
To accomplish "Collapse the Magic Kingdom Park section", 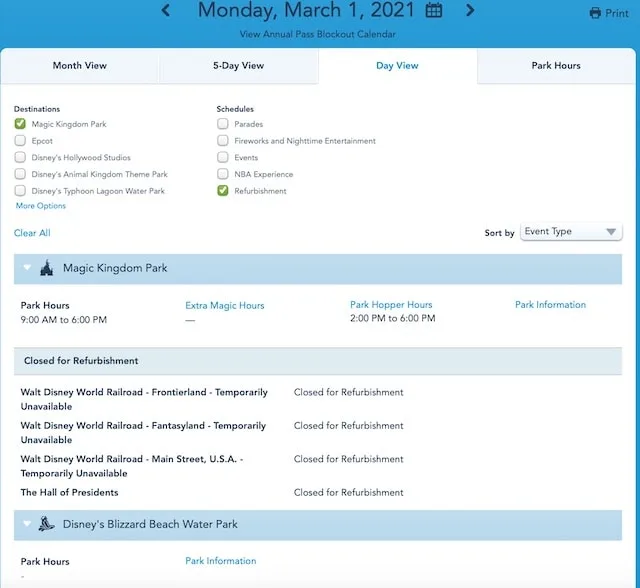I will (27, 268).
